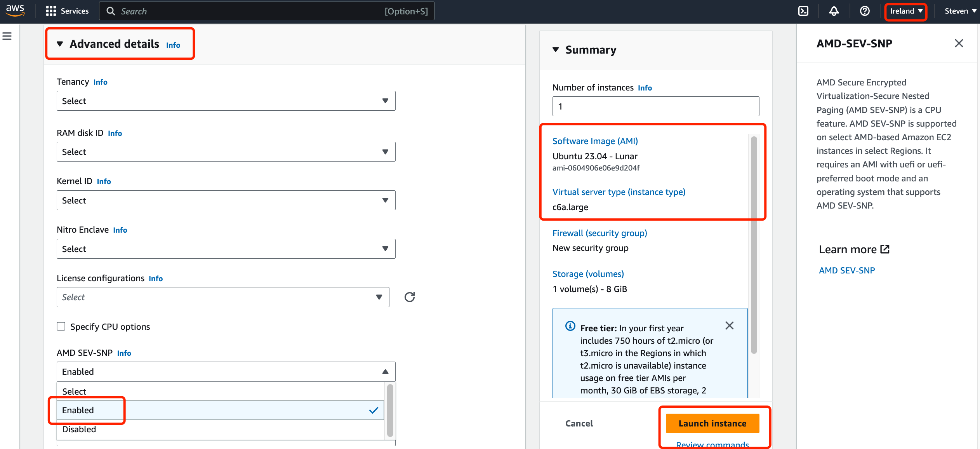
Task: Open Info link for Kernel ID
Action: (104, 181)
